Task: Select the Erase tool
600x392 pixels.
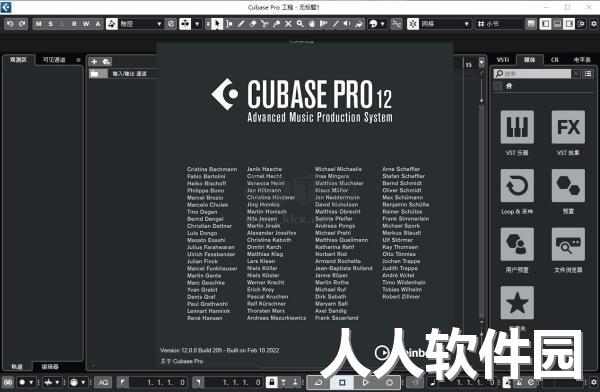Action: [253, 24]
